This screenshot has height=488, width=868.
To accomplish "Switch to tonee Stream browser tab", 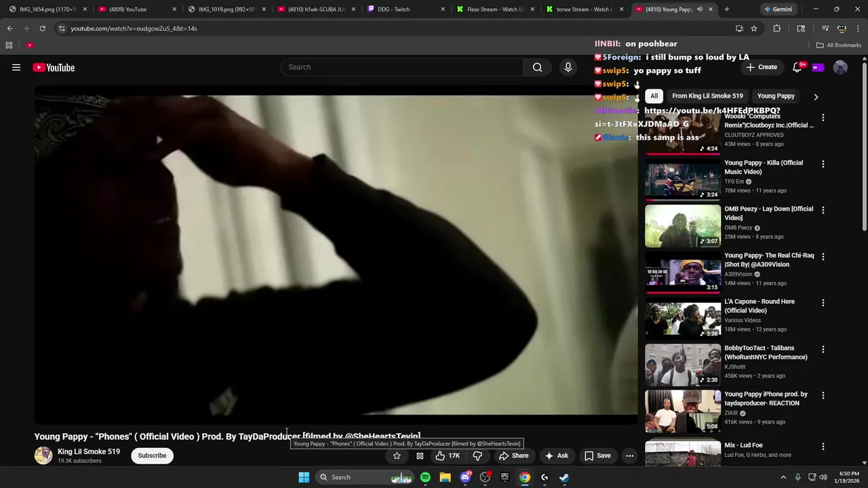I will tap(583, 9).
